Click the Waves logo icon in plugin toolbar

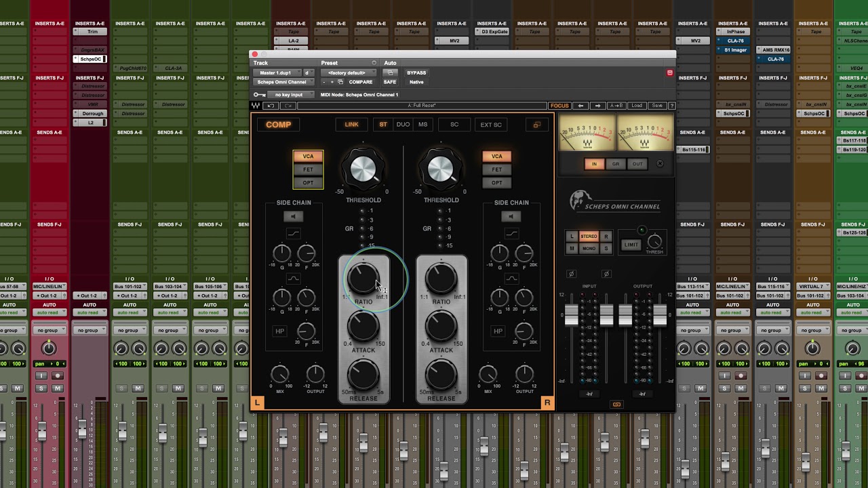point(256,106)
